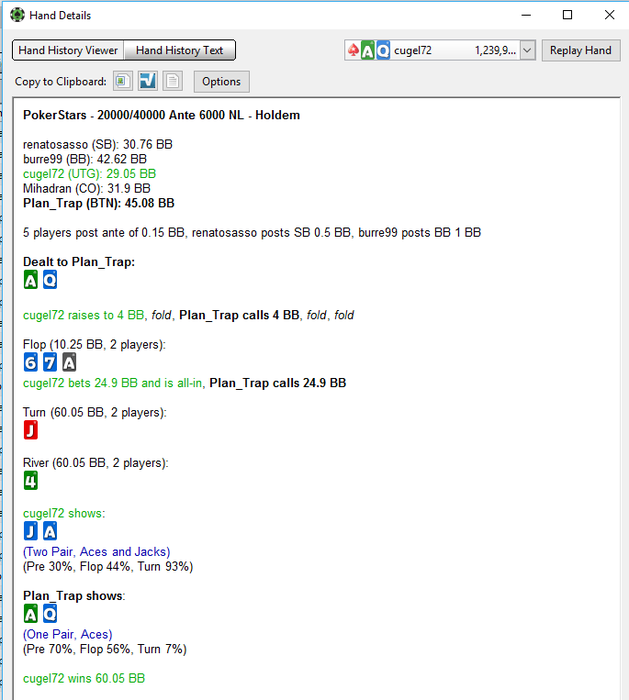Click the Hand Details window app icon

(x=17, y=15)
